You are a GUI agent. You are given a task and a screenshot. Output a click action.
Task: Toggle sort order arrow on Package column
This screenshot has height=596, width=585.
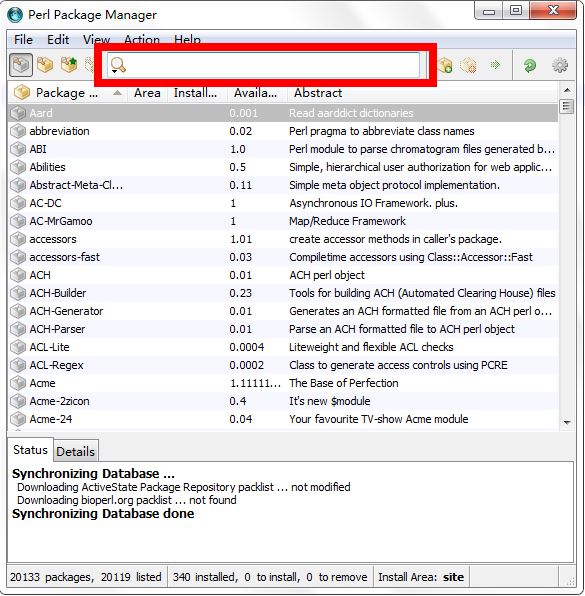coord(117,93)
